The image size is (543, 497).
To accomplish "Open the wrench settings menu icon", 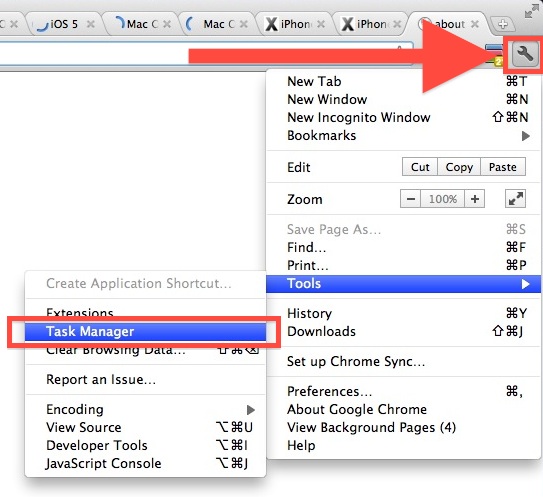I will [525, 54].
